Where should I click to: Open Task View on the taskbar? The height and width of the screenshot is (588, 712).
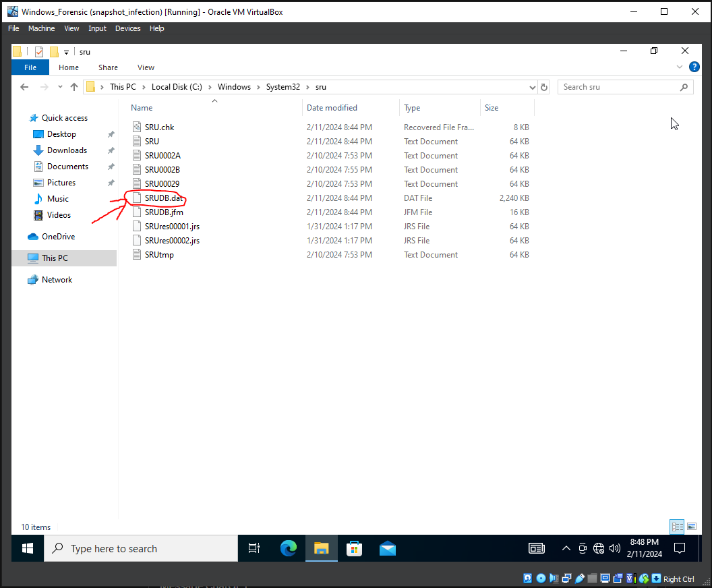pos(254,549)
